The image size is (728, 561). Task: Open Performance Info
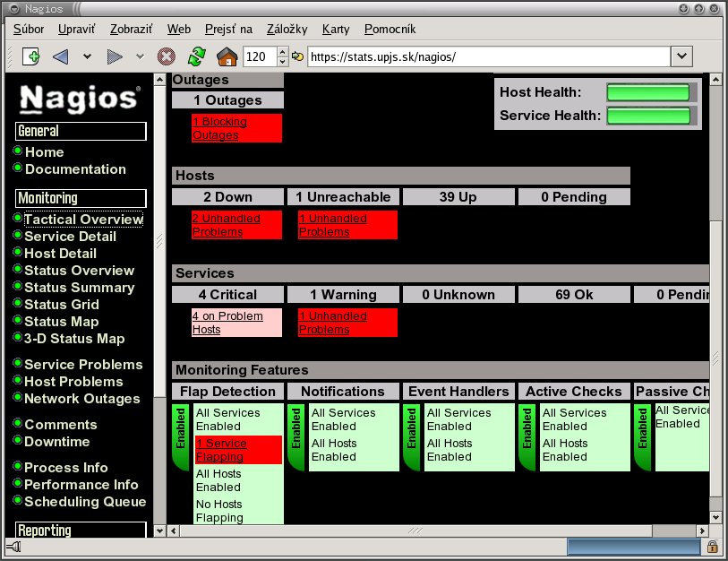[x=81, y=485]
